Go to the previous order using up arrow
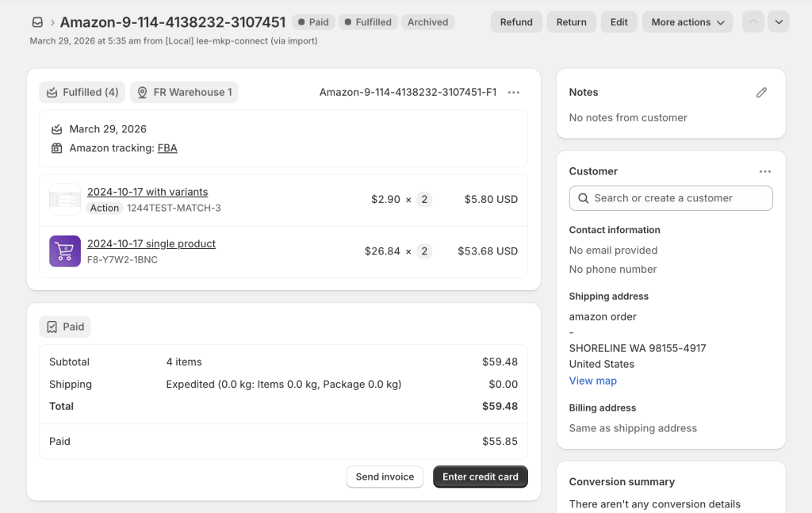 click(x=753, y=22)
